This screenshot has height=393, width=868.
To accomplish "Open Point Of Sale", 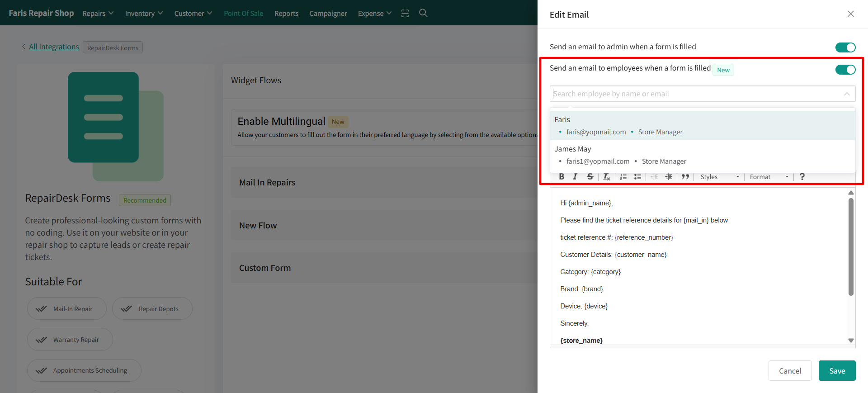I will [x=243, y=14].
